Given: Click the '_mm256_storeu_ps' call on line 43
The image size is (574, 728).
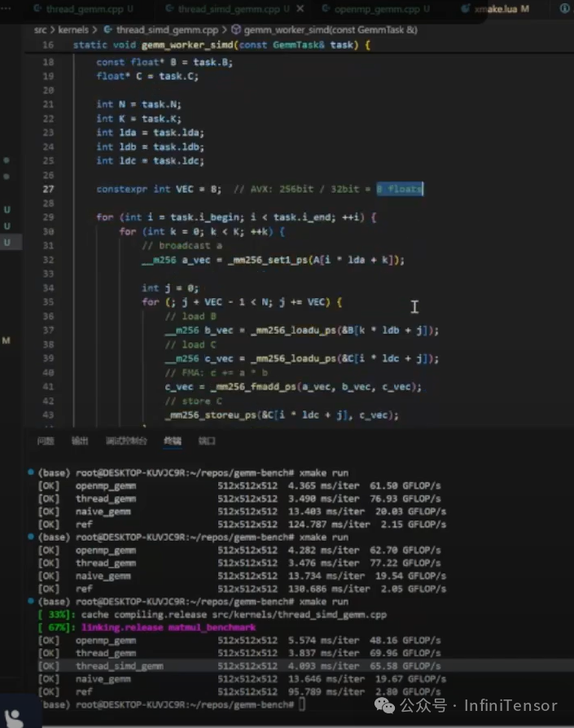Looking at the screenshot, I should pos(211,415).
